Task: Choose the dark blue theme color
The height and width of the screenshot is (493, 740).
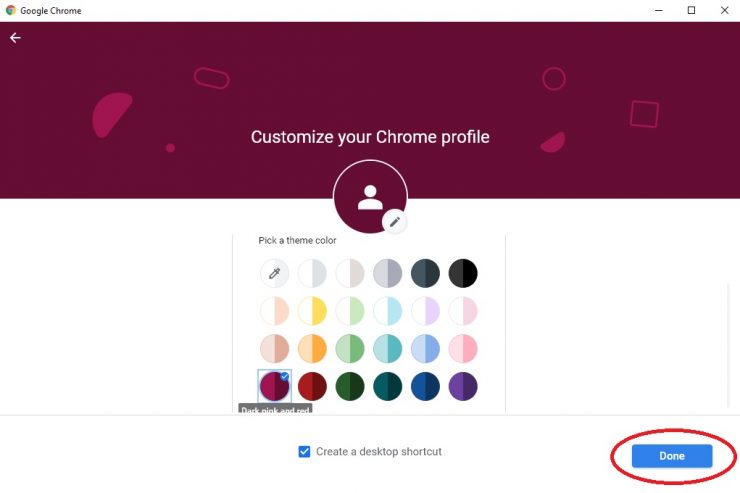Action: [425, 386]
